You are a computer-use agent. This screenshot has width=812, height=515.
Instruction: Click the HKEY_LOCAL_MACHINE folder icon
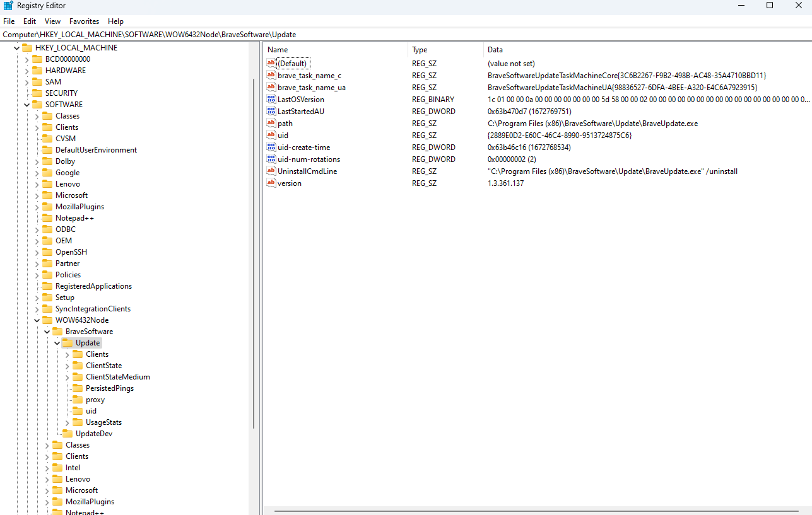point(27,48)
